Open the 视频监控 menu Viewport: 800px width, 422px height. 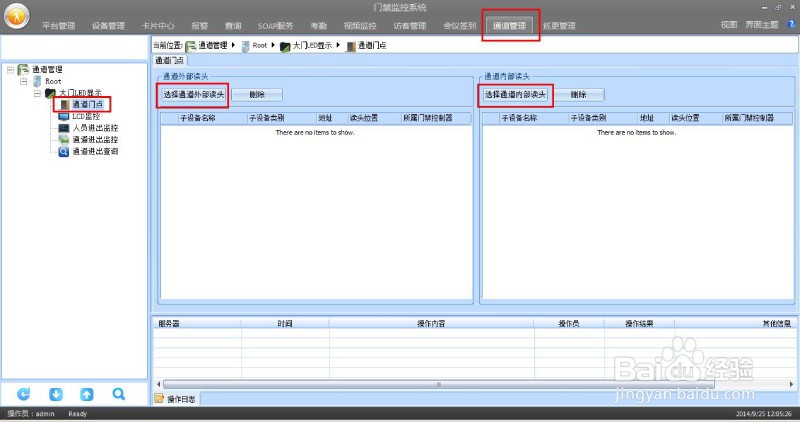[x=360, y=26]
